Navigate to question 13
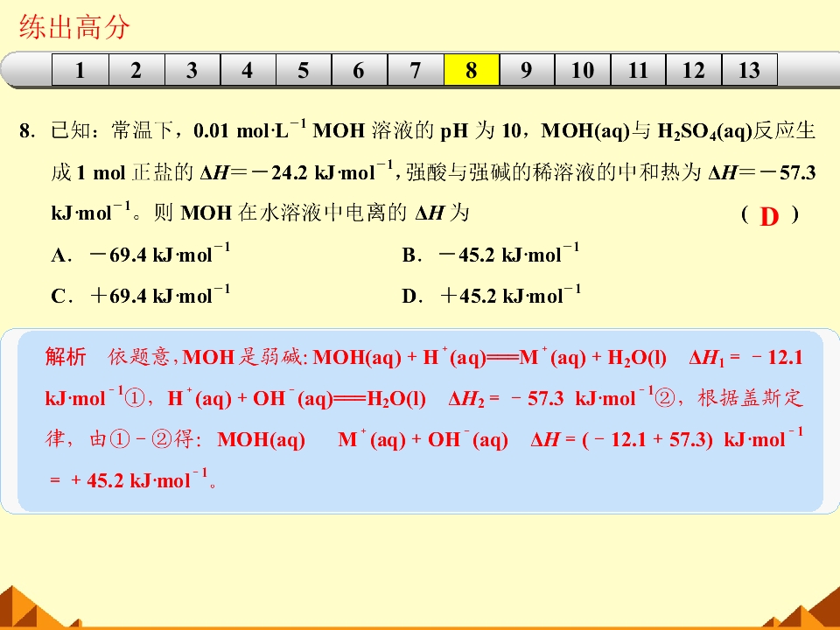The height and width of the screenshot is (630, 840). [750, 70]
